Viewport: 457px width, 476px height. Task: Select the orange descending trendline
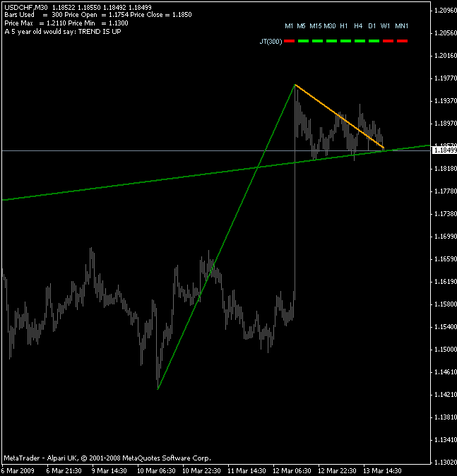click(x=340, y=117)
